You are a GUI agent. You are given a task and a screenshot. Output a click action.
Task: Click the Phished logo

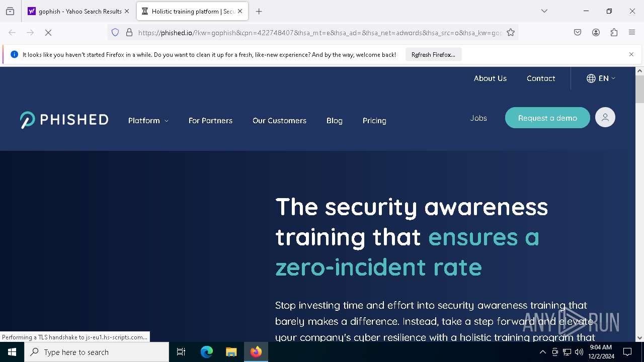tap(64, 120)
